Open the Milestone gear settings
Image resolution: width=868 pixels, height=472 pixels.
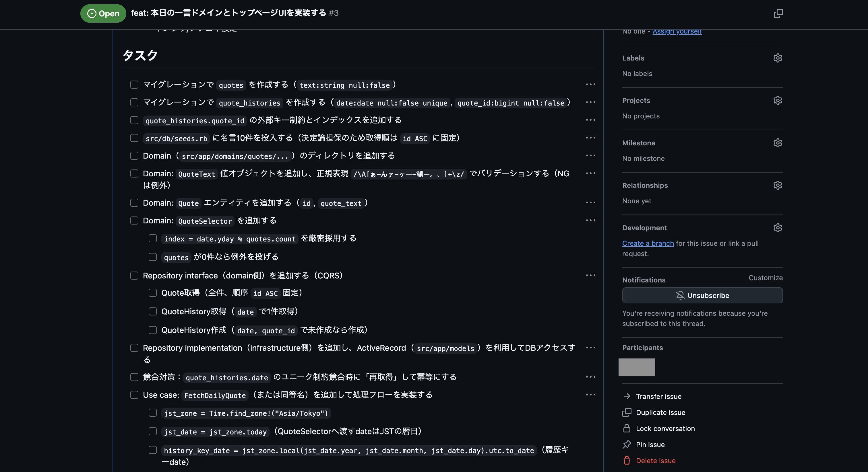click(777, 143)
